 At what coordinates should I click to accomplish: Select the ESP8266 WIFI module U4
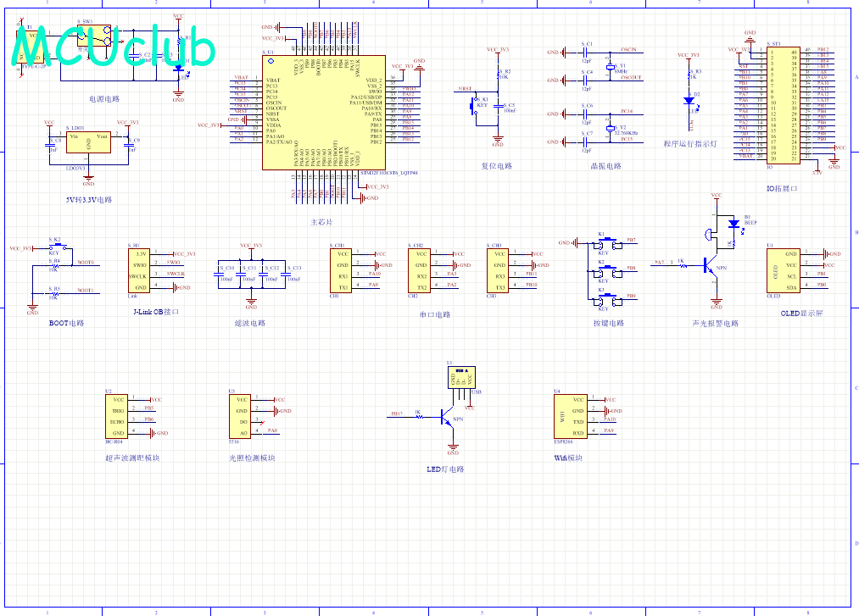[571, 416]
